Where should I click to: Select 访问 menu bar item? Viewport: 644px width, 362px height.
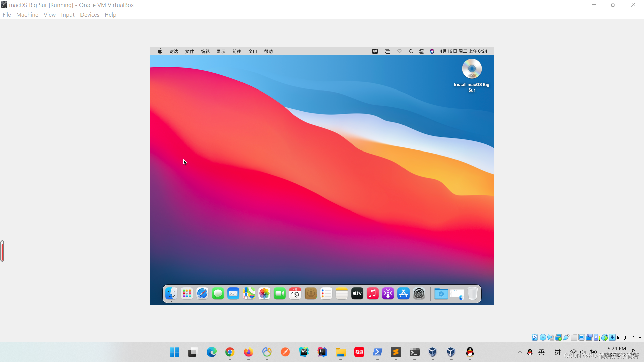(173, 51)
